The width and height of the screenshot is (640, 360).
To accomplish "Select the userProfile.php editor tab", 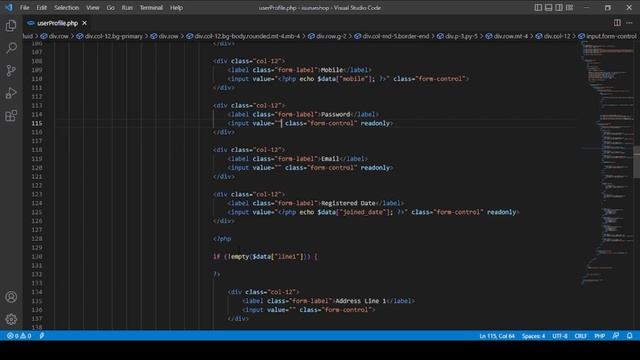I will [57, 23].
